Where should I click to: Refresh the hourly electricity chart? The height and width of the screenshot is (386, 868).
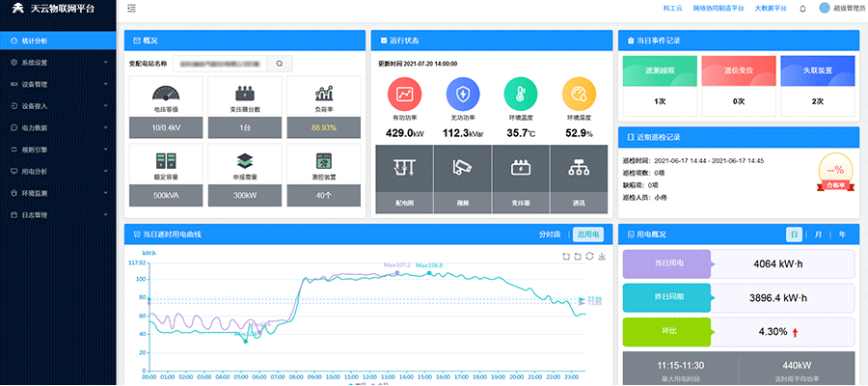[x=589, y=257]
